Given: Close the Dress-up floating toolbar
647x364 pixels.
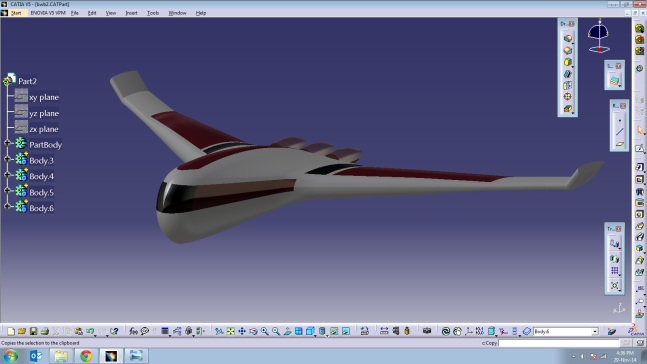Looking at the screenshot, I should [571, 24].
